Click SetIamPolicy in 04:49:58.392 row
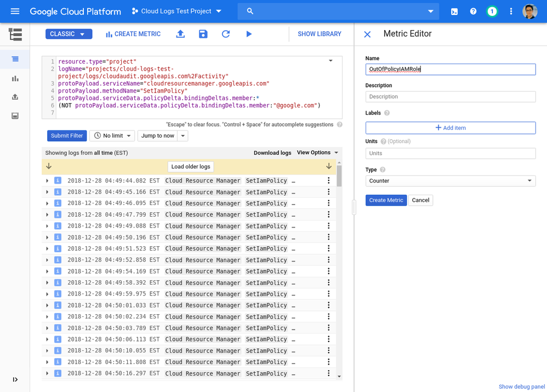 266,283
